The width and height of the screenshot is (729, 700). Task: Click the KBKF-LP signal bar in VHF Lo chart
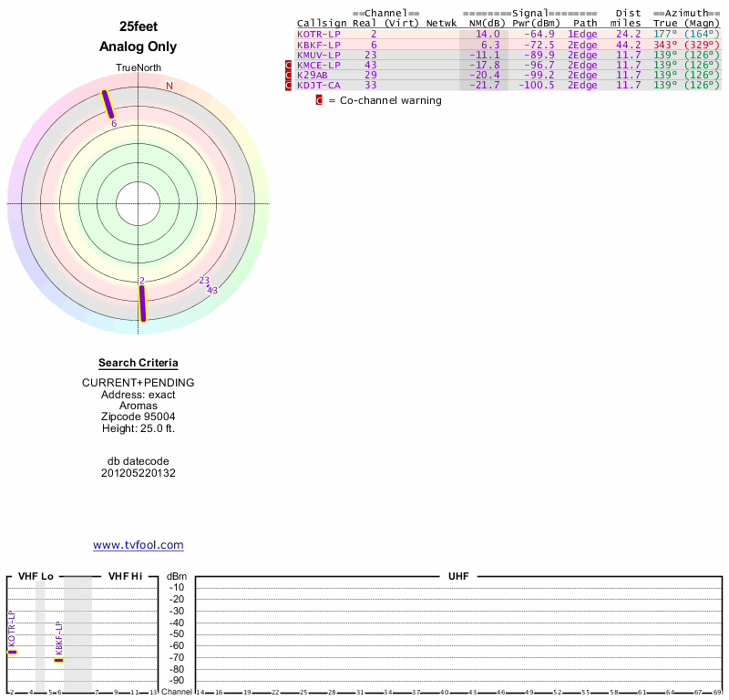point(58,659)
